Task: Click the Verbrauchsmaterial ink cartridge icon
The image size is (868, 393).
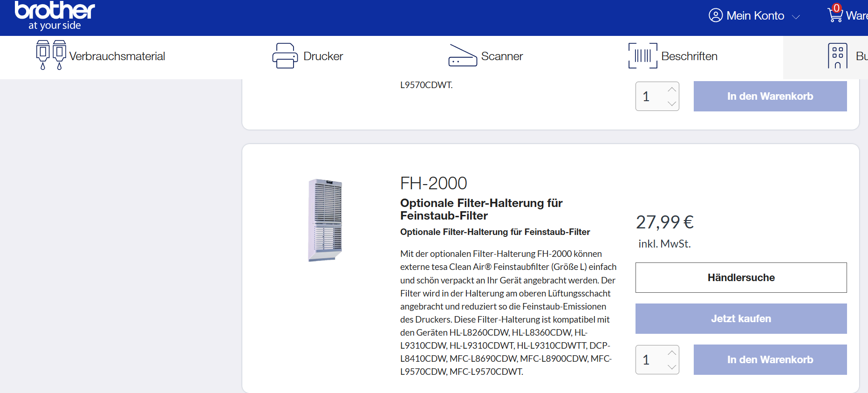Action: point(51,55)
